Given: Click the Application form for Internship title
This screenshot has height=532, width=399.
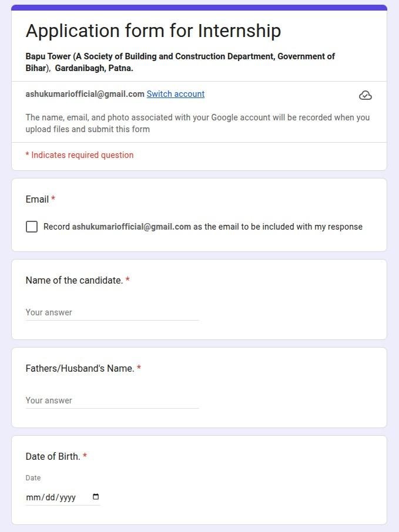Looking at the screenshot, I should 153,31.
